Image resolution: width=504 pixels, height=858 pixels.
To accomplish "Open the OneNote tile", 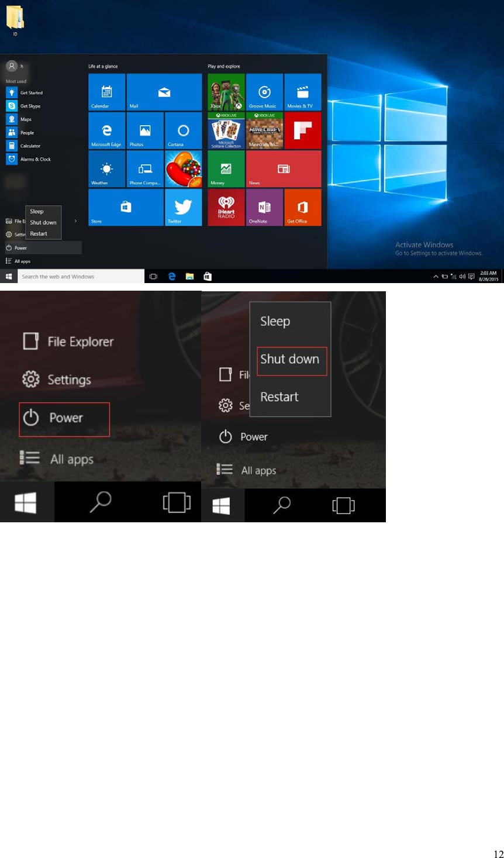I will [x=264, y=207].
